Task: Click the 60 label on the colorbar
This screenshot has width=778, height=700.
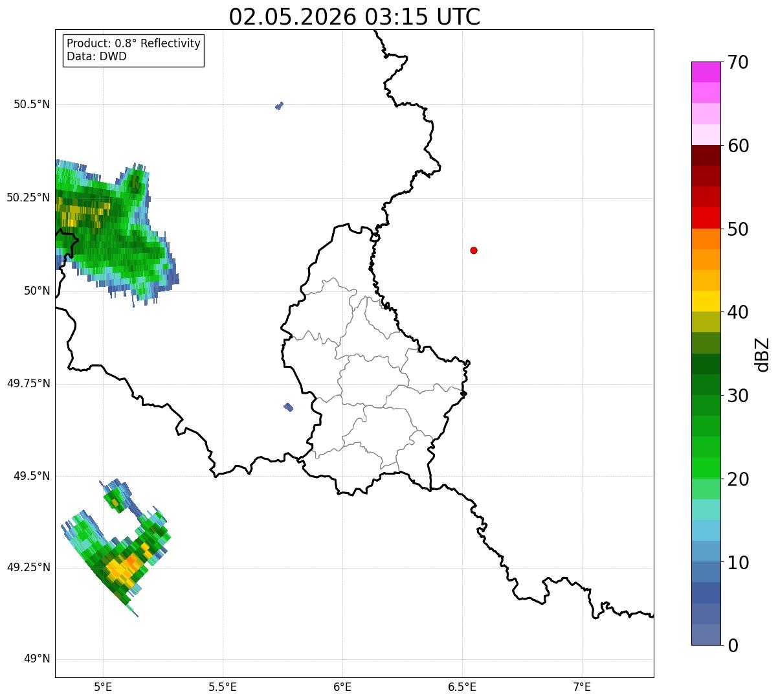Action: 738,146
